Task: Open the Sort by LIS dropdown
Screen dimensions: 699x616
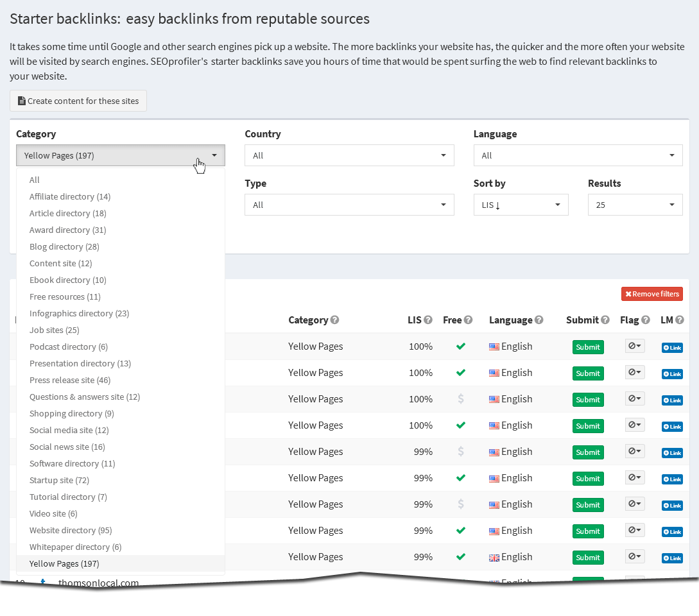Action: coord(521,205)
